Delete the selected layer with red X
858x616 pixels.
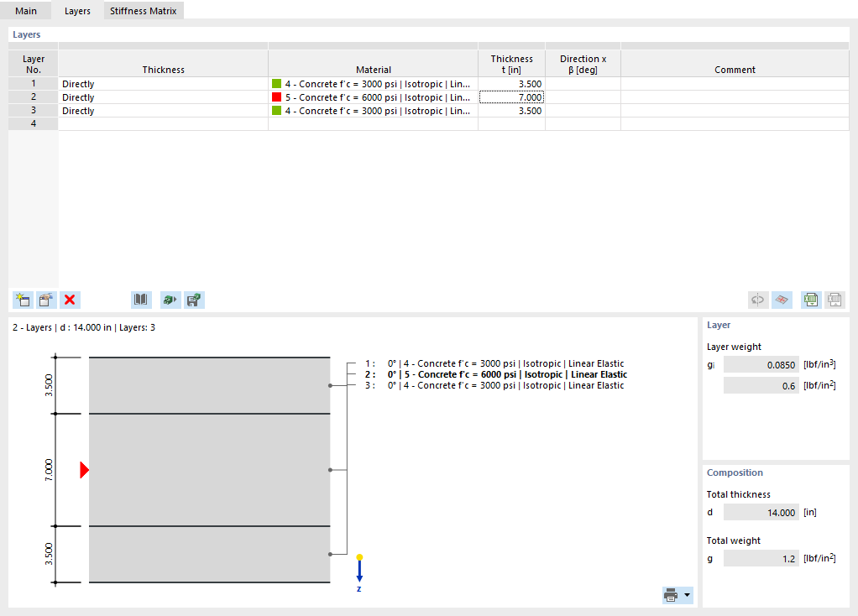[70, 300]
